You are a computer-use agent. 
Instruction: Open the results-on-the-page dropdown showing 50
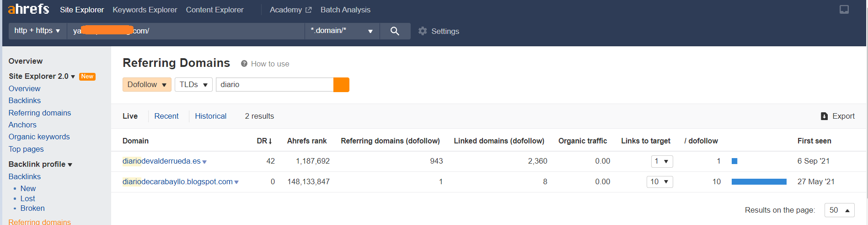(839, 210)
